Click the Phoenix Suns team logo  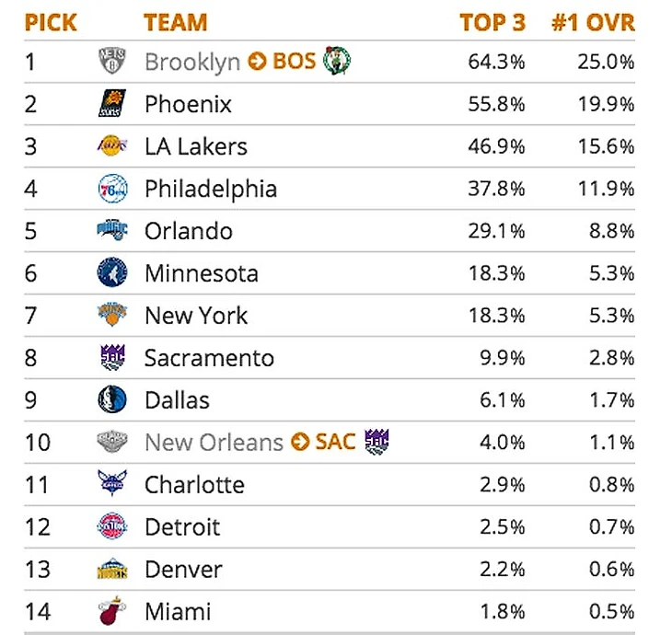(x=110, y=104)
